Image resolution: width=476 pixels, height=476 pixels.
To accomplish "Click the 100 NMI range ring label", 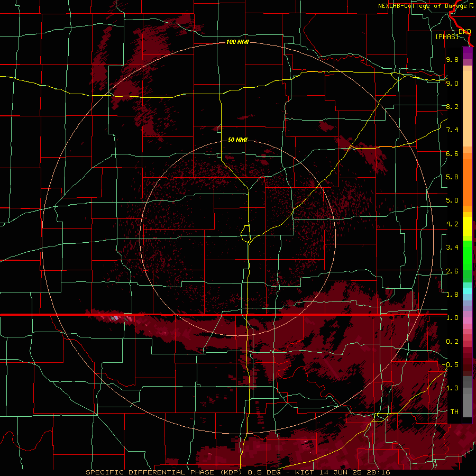I will (x=237, y=42).
